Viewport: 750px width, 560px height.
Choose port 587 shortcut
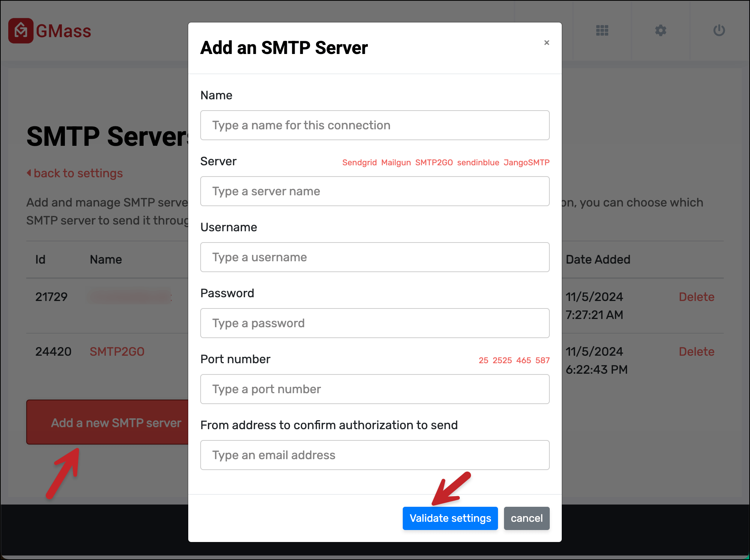542,361
